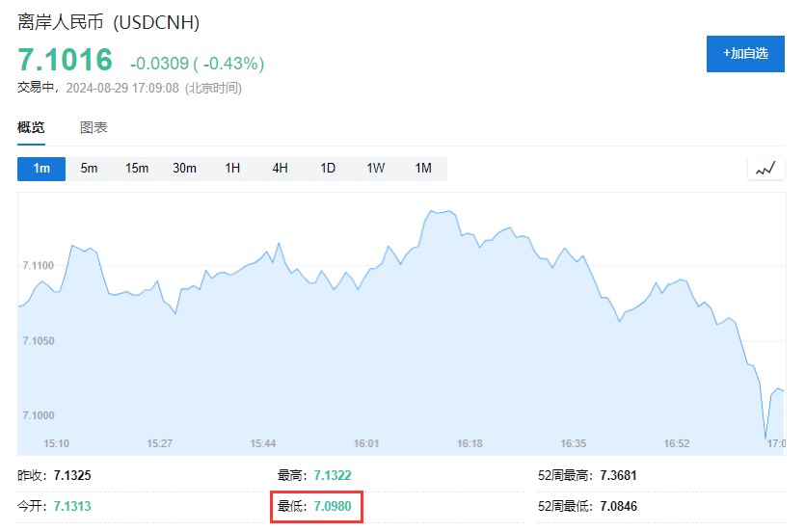The image size is (805, 532).
Task: Click the 最低 7.0980 value
Action: (333, 506)
